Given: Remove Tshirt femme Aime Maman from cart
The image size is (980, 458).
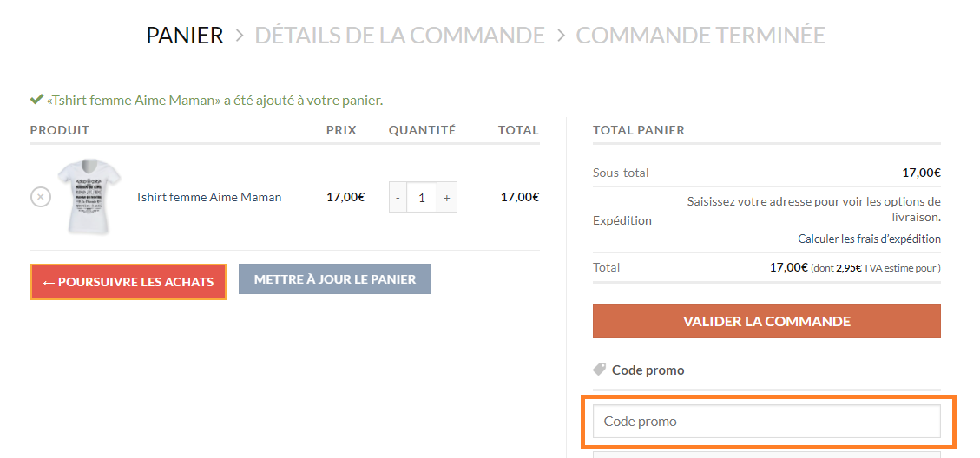Looking at the screenshot, I should coord(41,198).
